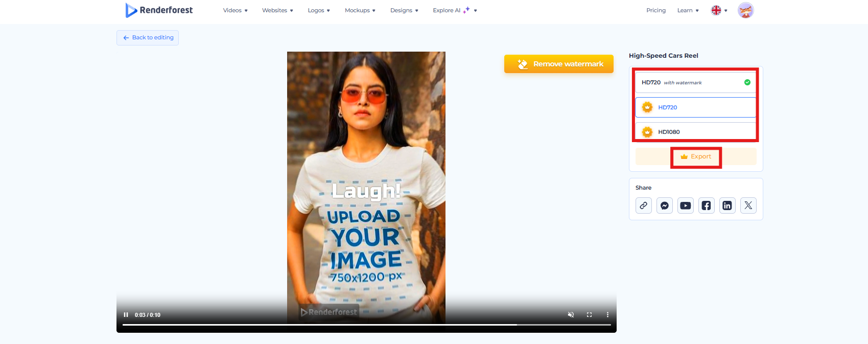Open video player more options
Image resolution: width=868 pixels, height=344 pixels.
coord(607,315)
